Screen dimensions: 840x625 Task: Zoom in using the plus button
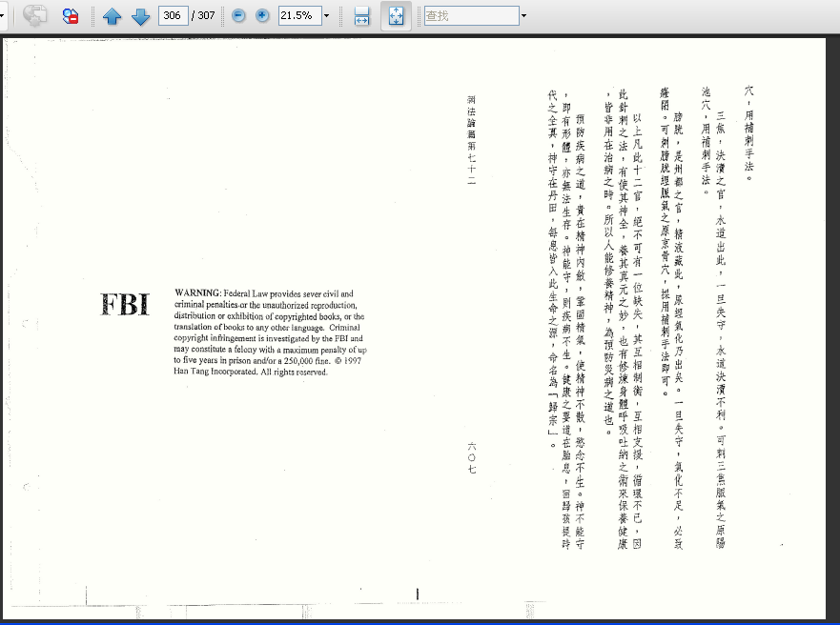(261, 16)
